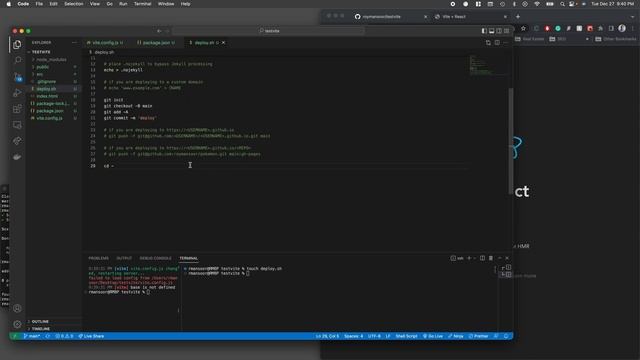This screenshot has width=640, height=360.
Task: Switch to the package.json editor tab
Action: [156, 42]
